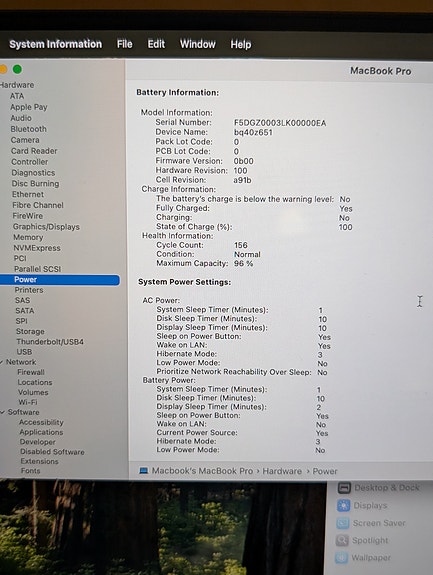Image resolution: width=433 pixels, height=575 pixels.
Task: Click the battery Serial Number value
Action: coord(280,123)
